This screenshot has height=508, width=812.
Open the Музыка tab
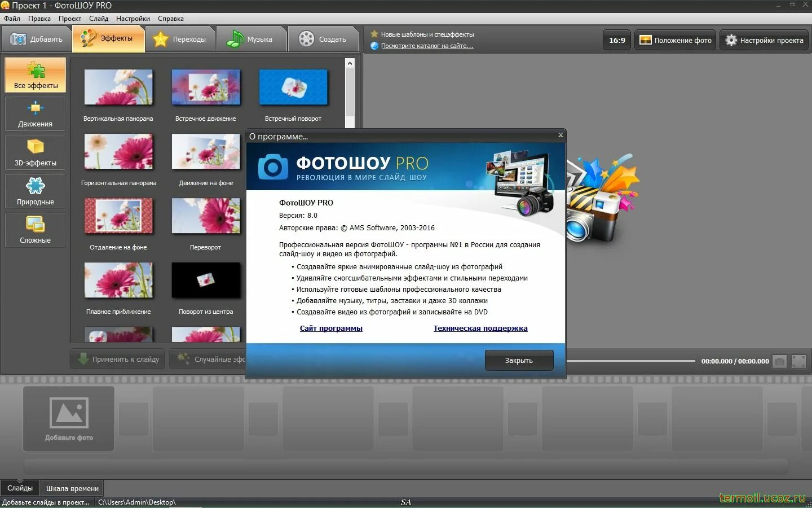pos(251,39)
